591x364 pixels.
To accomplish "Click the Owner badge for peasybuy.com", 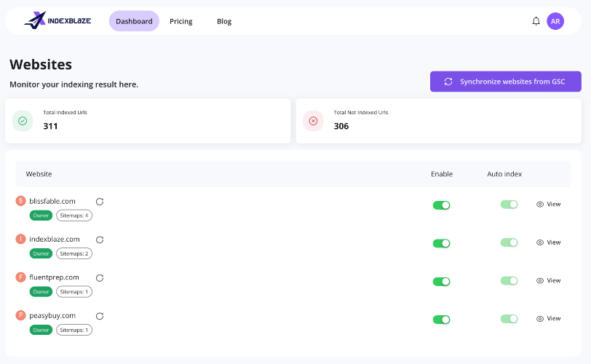I will click(x=41, y=330).
